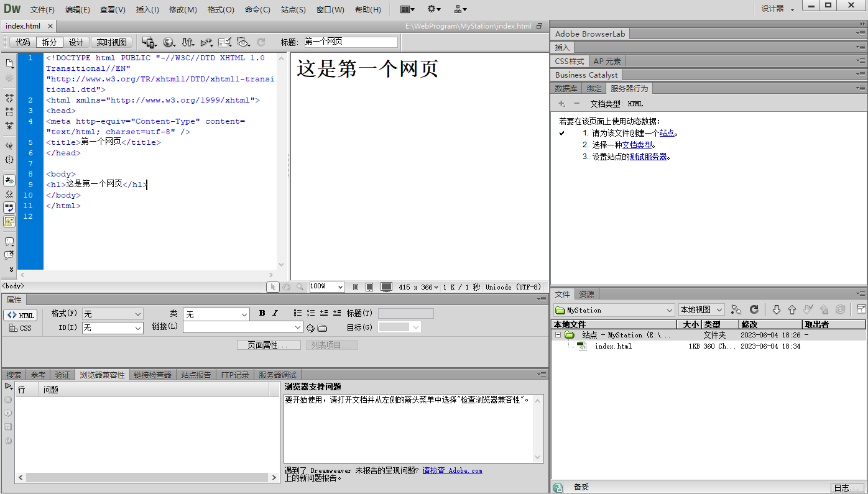Click the horizontal scrollbar in code view
This screenshot has height=494, width=868.
pos(146,275)
